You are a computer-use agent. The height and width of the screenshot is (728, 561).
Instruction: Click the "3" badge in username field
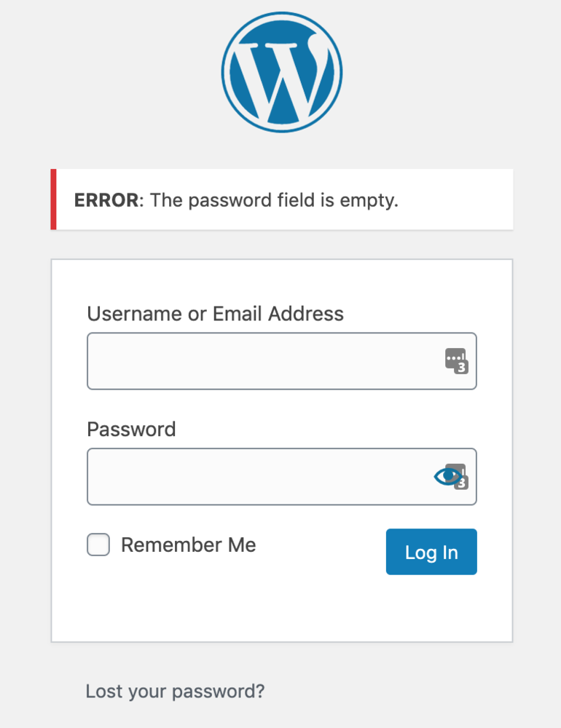[x=461, y=368]
